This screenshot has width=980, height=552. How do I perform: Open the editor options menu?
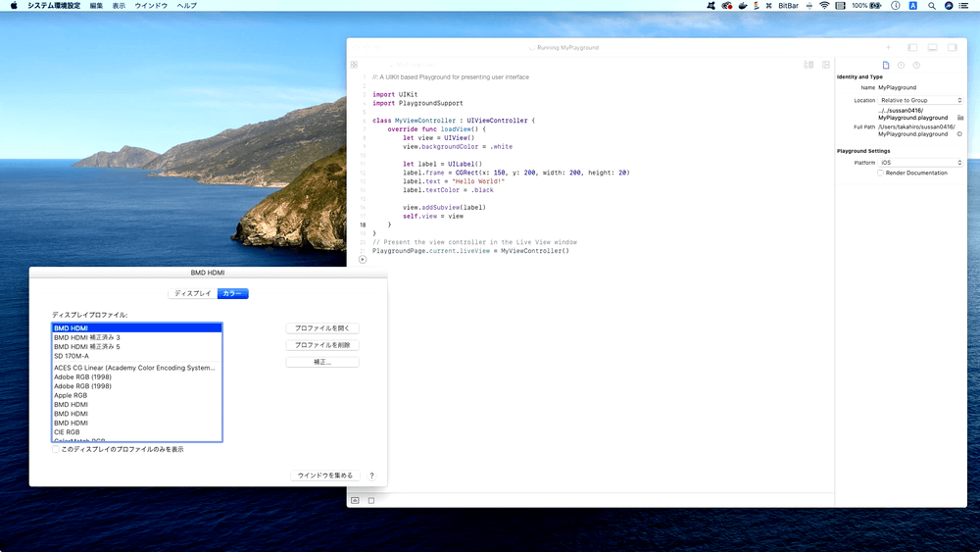point(808,65)
